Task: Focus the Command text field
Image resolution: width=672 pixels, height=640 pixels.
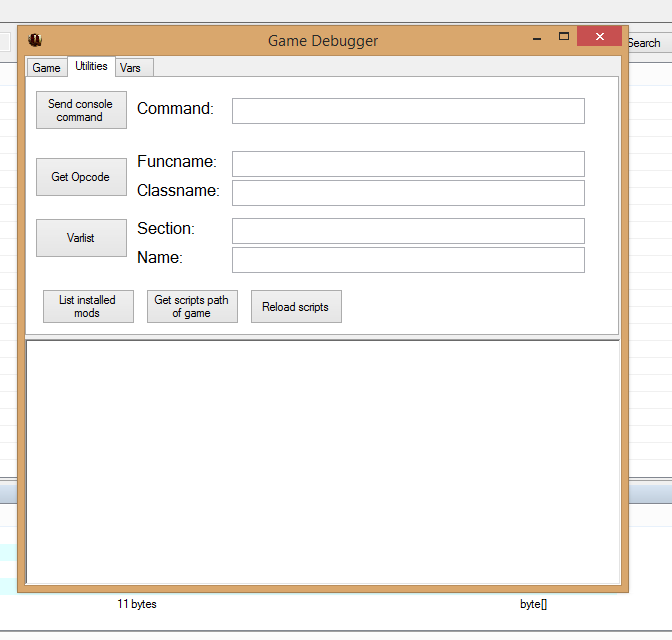Action: tap(408, 111)
